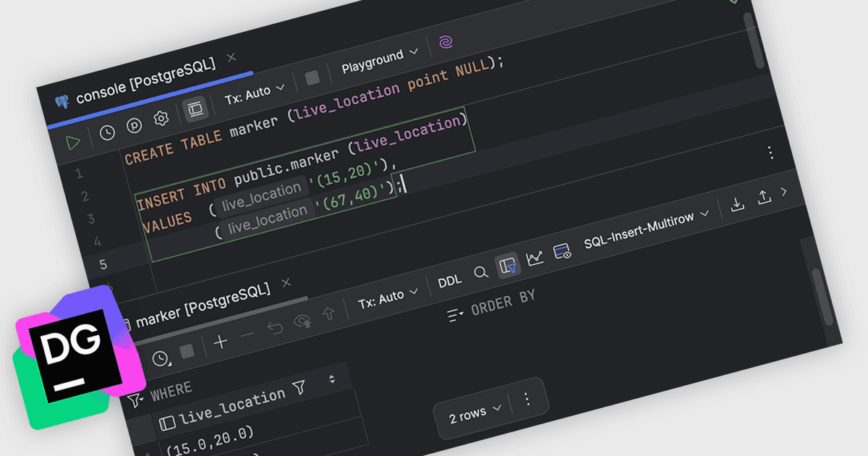Run the query with the green Execute arrow
Screen dimensions: 868x456
pyautogui.click(x=73, y=143)
